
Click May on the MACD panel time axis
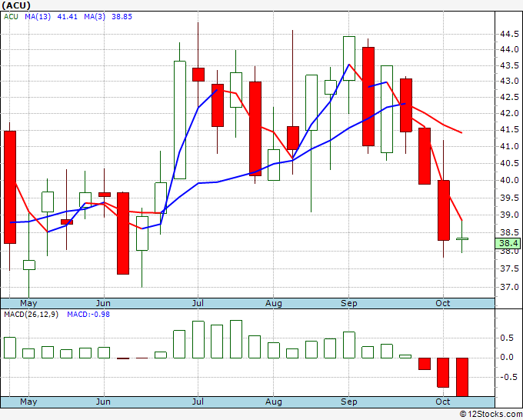point(28,402)
